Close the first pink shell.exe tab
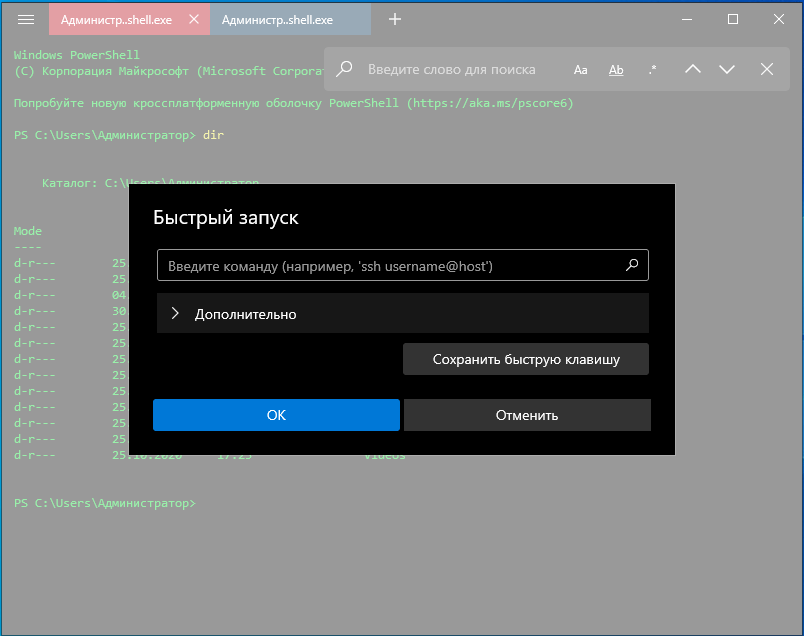 pos(194,19)
